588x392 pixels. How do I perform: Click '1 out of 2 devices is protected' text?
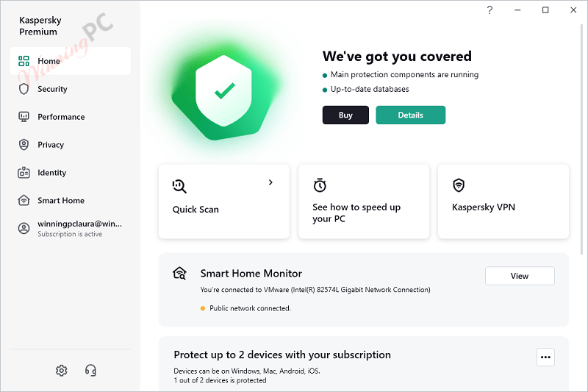click(220, 380)
